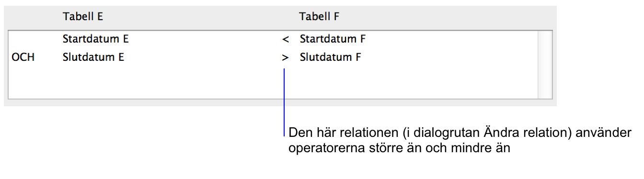Click the Tabell E column header
Image resolution: width=644 pixels, height=179 pixels.
83,17
